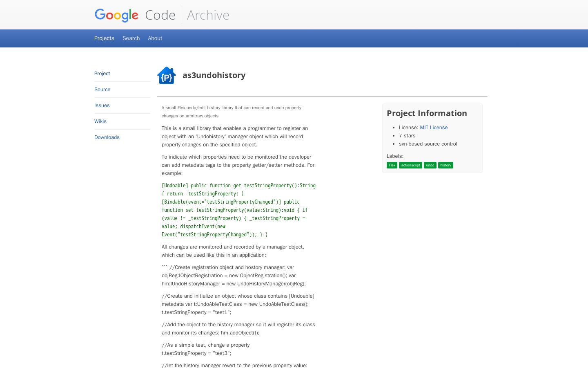Click 't.testStringProperty = "test3";' line
The image size is (588, 368).
pos(196,353)
